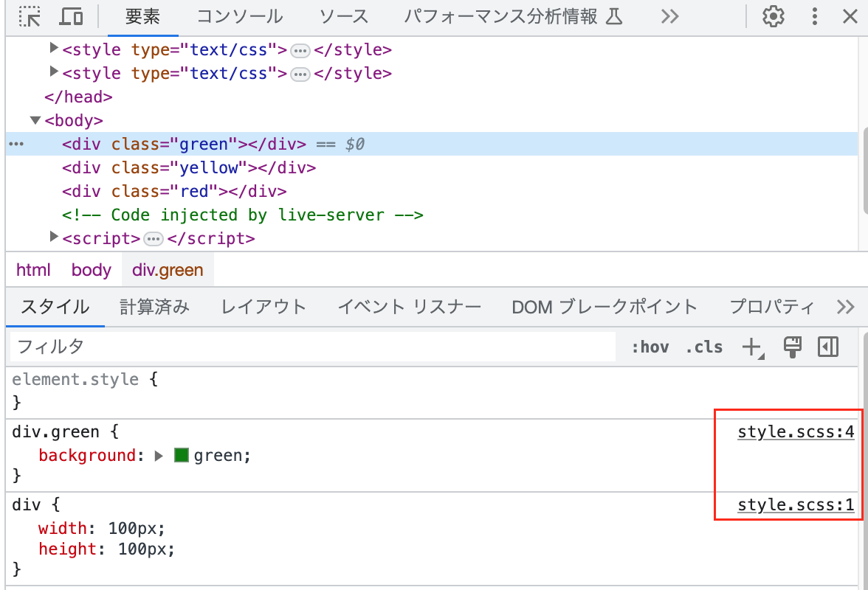Open the green background color swatch
The width and height of the screenshot is (868, 590).
tap(181, 455)
